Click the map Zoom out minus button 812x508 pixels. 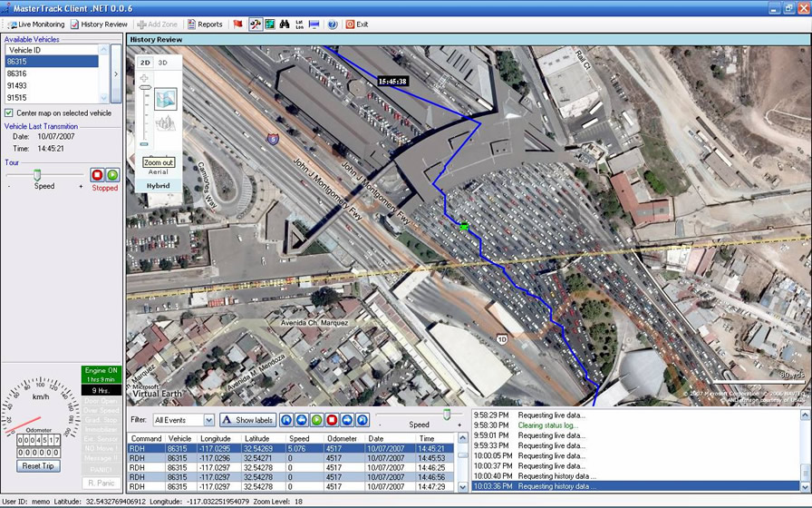click(144, 144)
